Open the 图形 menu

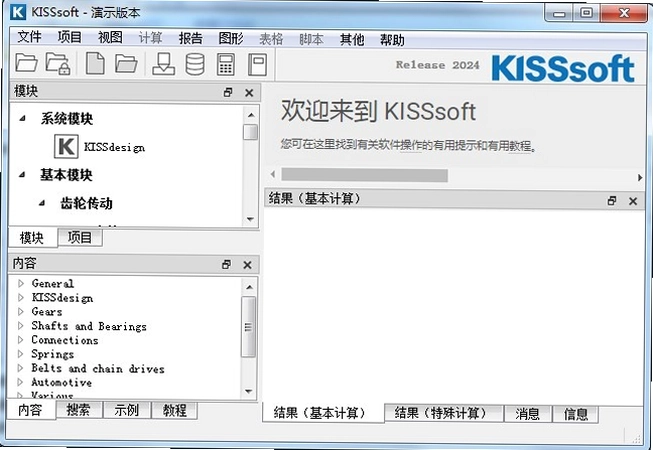(231, 38)
